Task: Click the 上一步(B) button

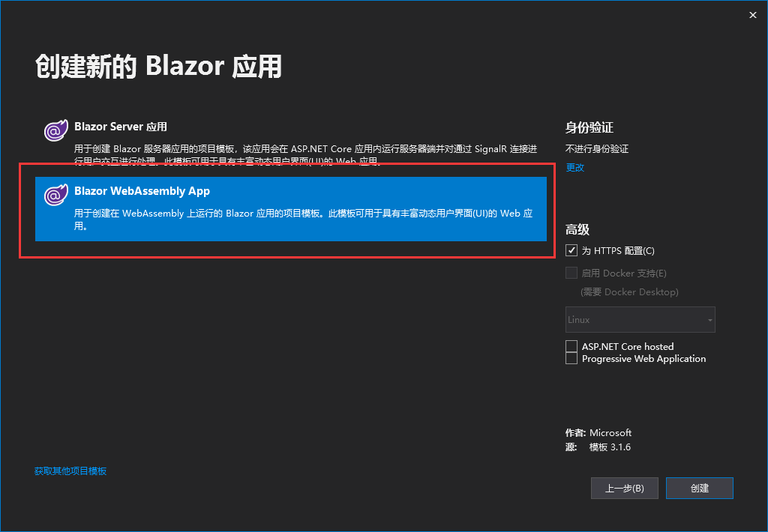Action: (625, 488)
